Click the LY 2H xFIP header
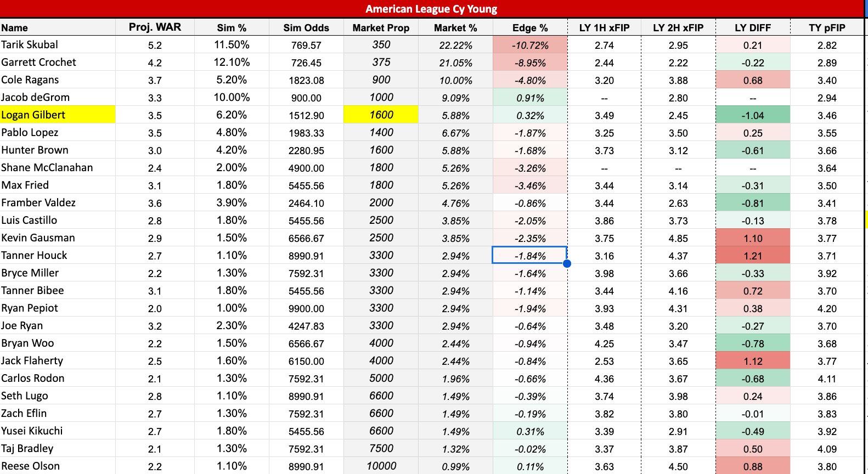 (678, 27)
